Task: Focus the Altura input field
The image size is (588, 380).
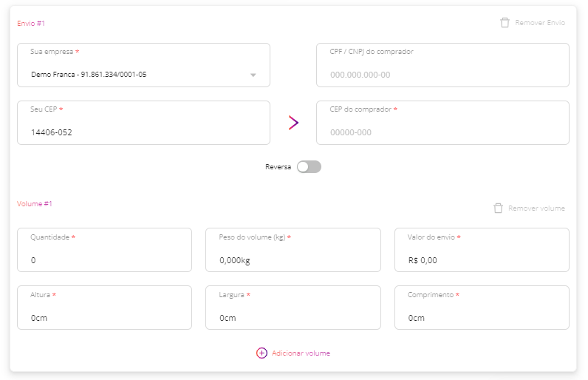Action: pyautogui.click(x=104, y=308)
